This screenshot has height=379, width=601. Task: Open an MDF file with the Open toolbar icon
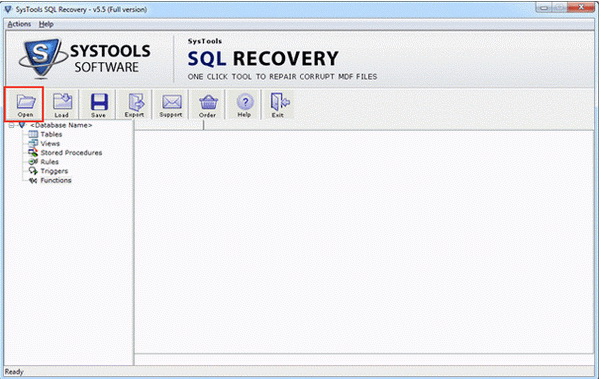[x=25, y=104]
